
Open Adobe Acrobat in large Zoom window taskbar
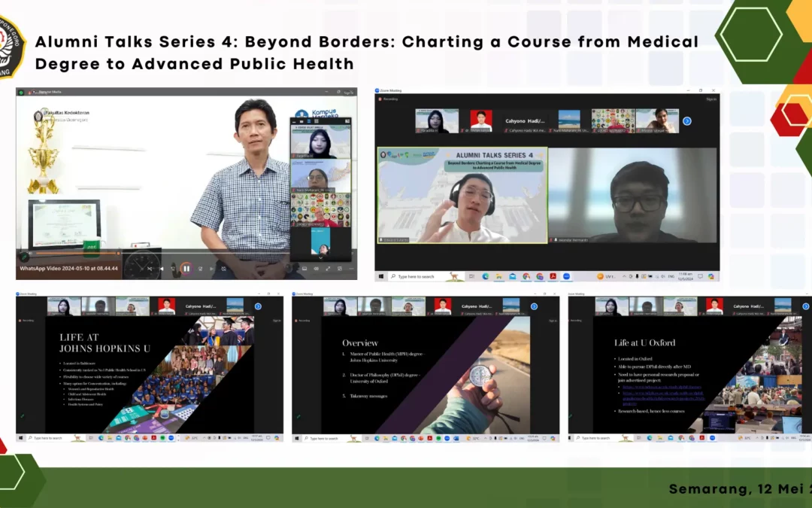[553, 276]
